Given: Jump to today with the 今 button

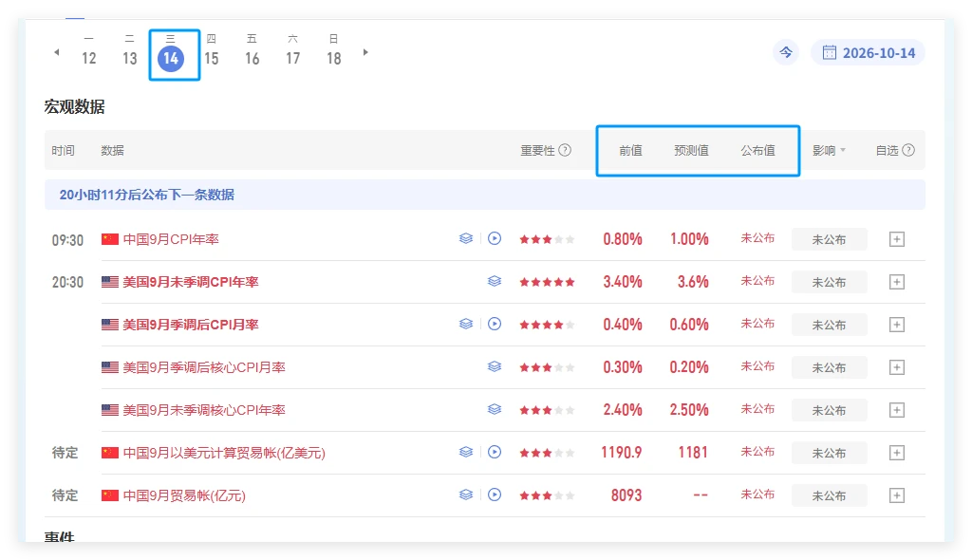Looking at the screenshot, I should pyautogui.click(x=786, y=53).
